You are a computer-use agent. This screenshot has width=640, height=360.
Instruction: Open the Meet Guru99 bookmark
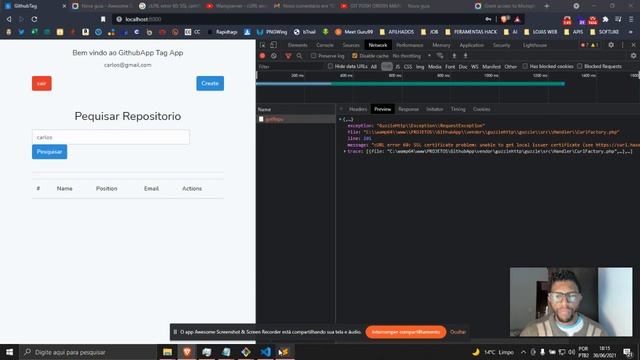point(354,32)
